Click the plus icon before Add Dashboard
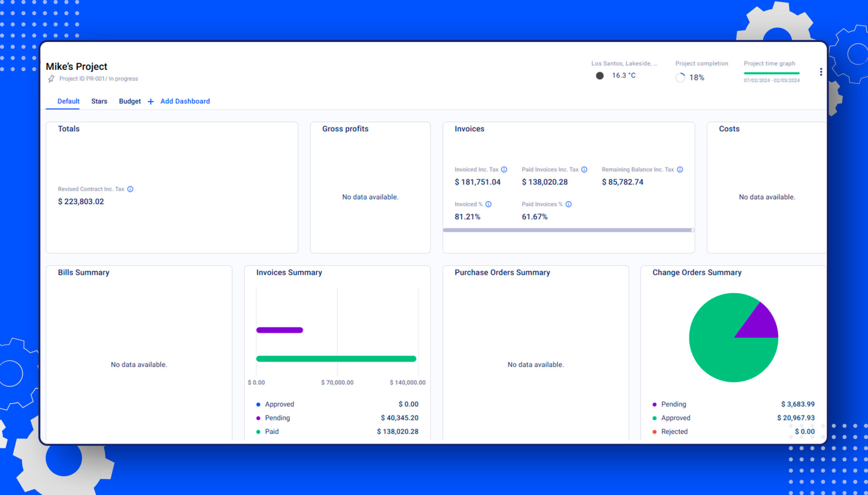The image size is (868, 495). [x=150, y=101]
